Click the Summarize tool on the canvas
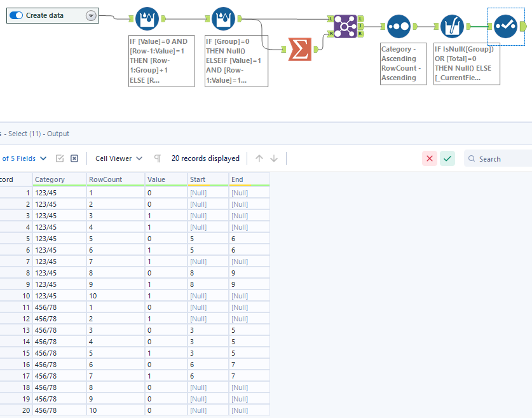This screenshot has height=418, width=532. [300, 49]
